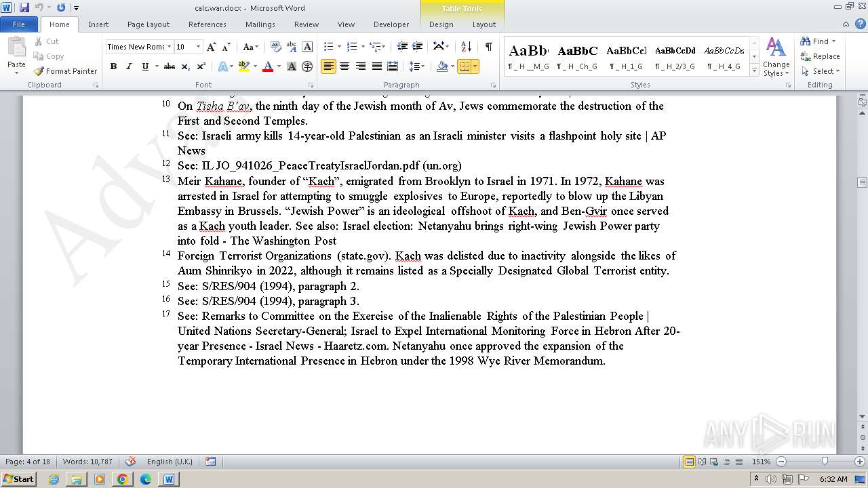Click Text Effects icon
Image resolution: width=868 pixels, height=488 pixels.
point(222,66)
